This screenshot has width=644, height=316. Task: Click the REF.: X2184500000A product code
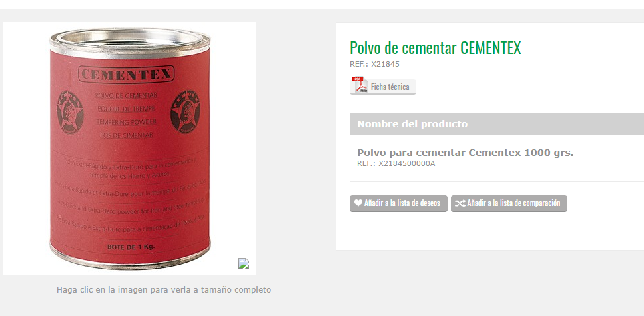tap(396, 163)
